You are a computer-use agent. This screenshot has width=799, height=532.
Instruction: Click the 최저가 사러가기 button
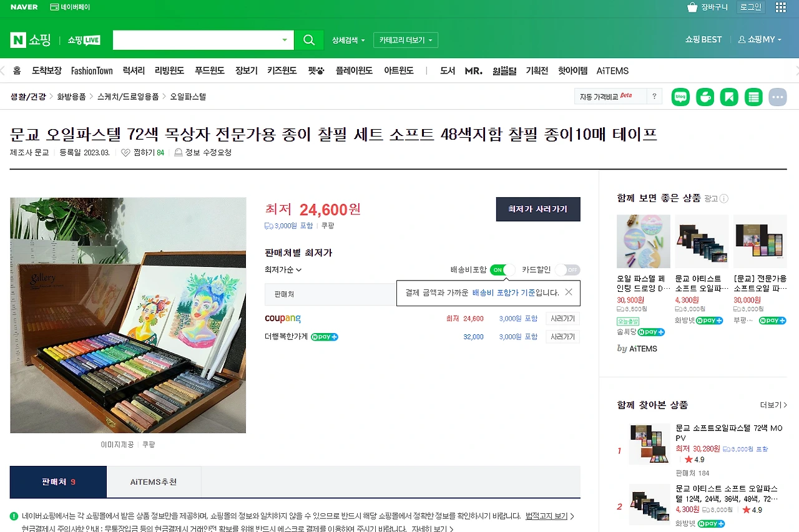tap(538, 209)
